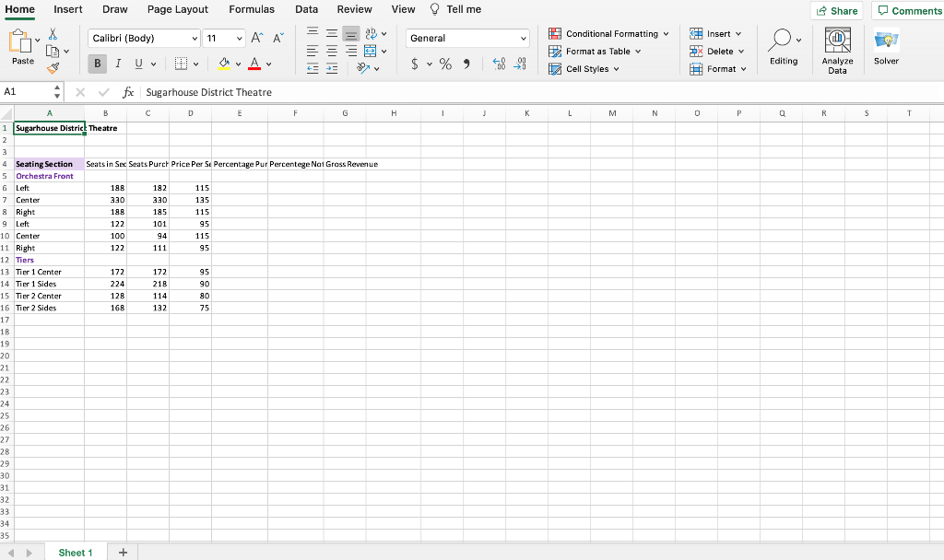Apply yellow fill color bucket

click(224, 64)
